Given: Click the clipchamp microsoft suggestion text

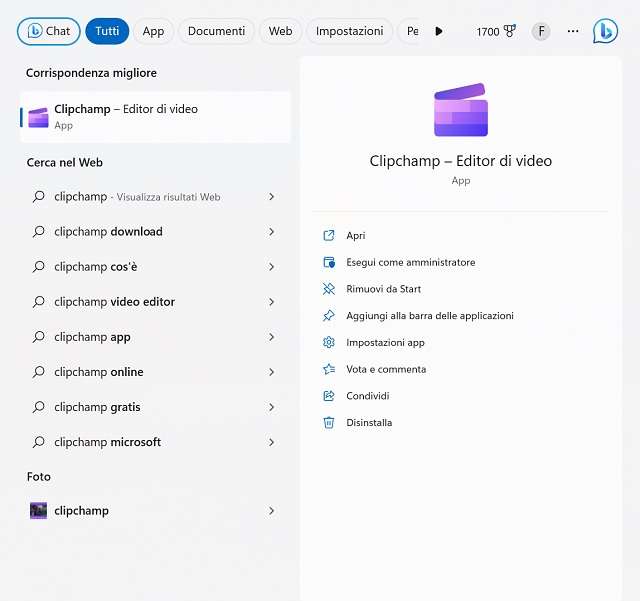Looking at the screenshot, I should (x=107, y=442).
